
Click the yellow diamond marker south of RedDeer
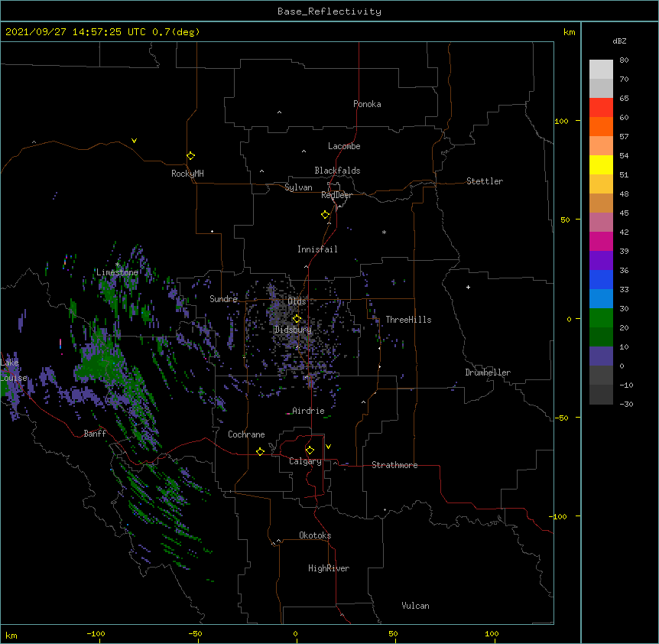(x=326, y=215)
